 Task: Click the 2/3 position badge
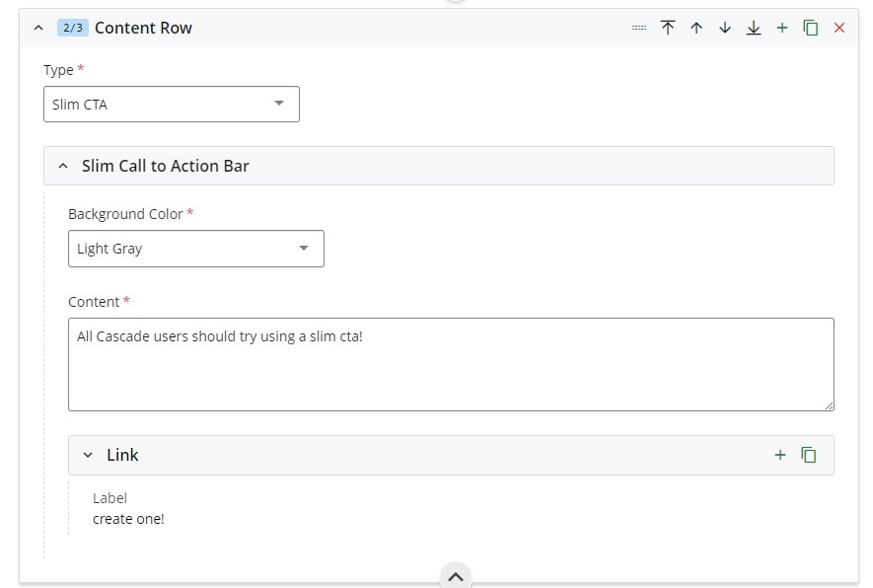pos(72,28)
